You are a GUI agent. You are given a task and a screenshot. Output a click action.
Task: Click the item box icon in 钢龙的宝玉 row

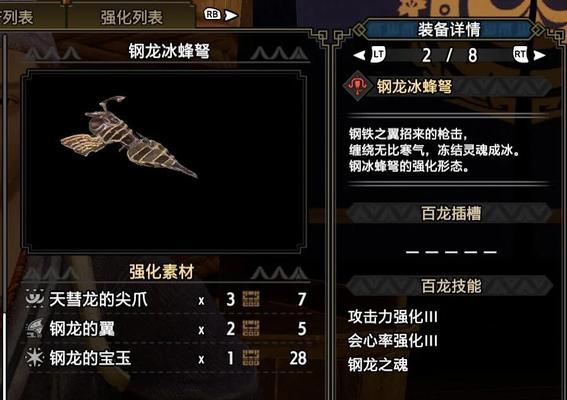tap(251, 358)
